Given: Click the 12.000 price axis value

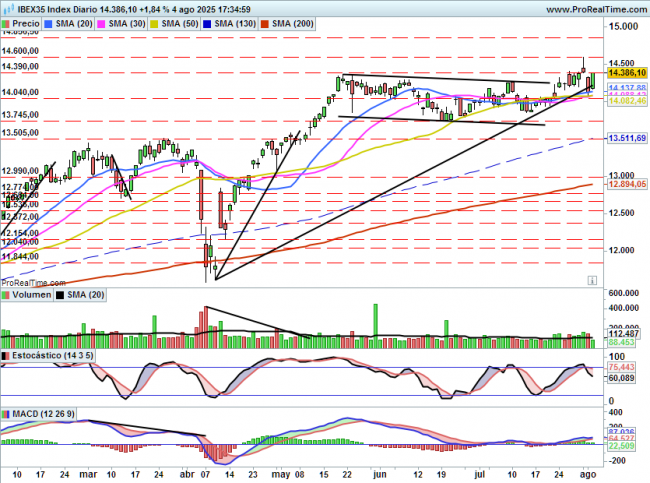Looking at the screenshot, I should [621, 250].
